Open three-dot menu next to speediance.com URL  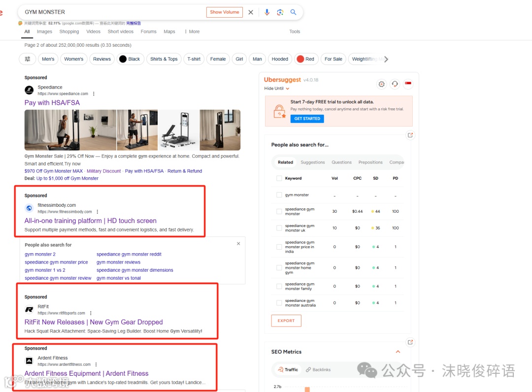(94, 94)
